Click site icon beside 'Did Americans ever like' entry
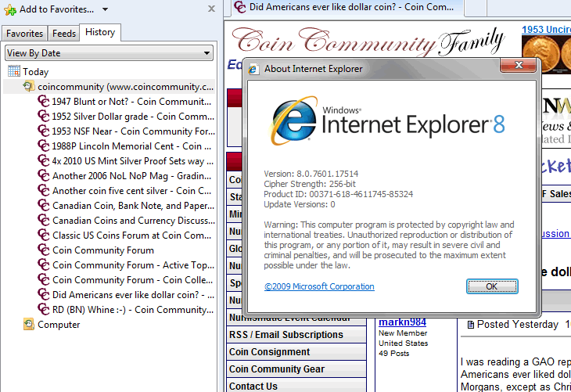The image size is (571, 392). [43, 294]
